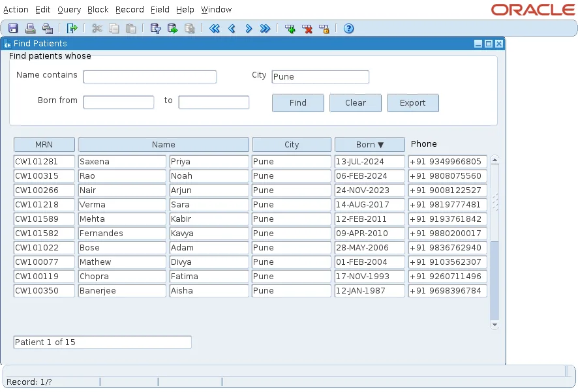Select the first name cell Fatima
This screenshot has width=578, height=392.
pos(209,277)
